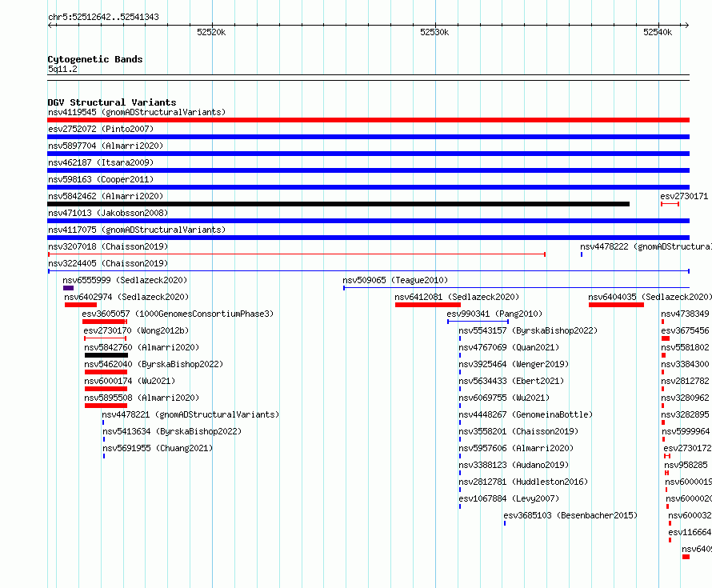Open nsv598163 (Cooper2011) variant
This screenshot has height=588, width=712.
click(x=101, y=179)
